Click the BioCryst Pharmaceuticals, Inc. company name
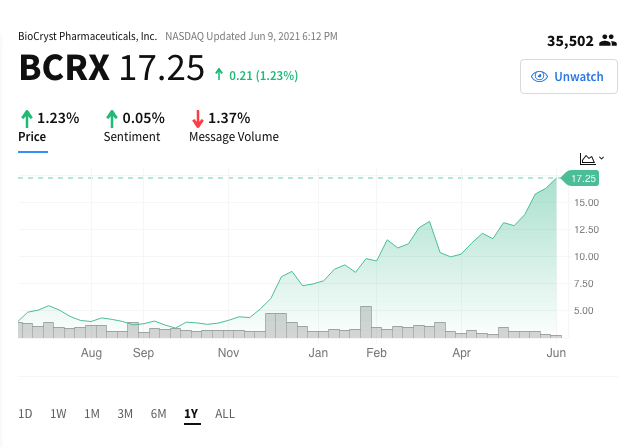Image resolution: width=634 pixels, height=447 pixels. pyautogui.click(x=87, y=36)
